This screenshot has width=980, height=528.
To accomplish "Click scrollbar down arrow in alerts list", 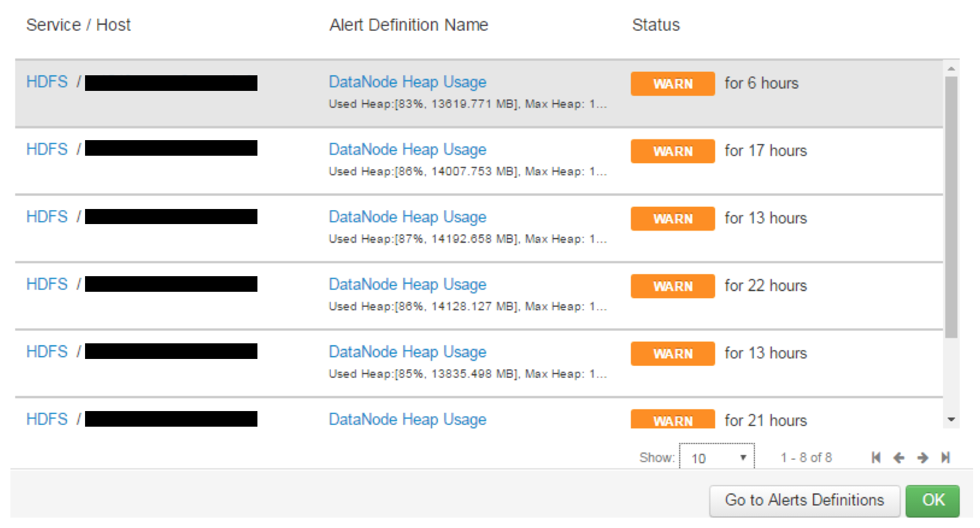I will (x=951, y=420).
